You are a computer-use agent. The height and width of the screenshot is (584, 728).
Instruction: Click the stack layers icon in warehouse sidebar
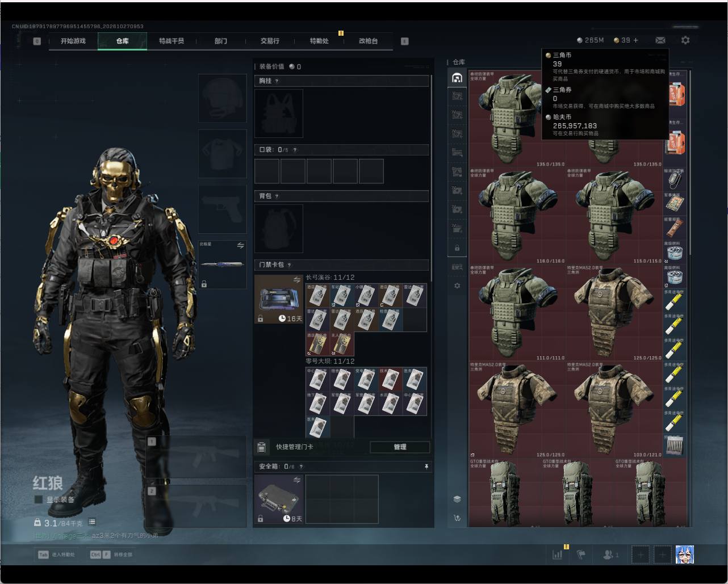click(457, 499)
